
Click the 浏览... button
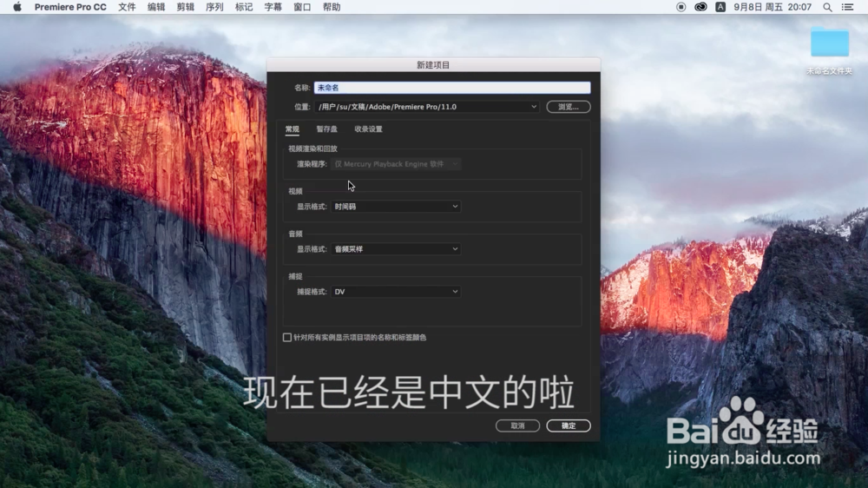[x=569, y=107]
